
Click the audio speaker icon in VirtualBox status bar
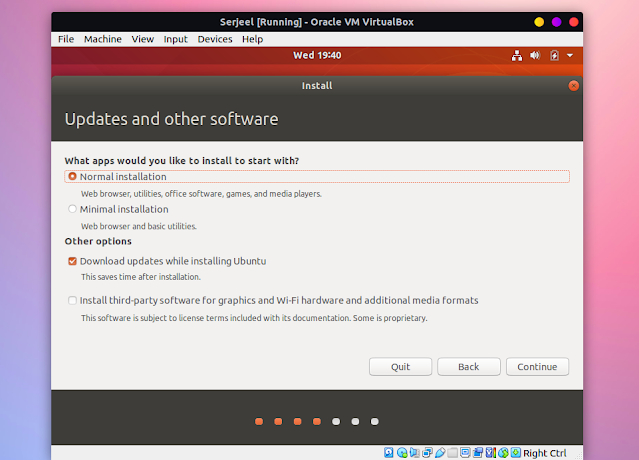(415, 453)
